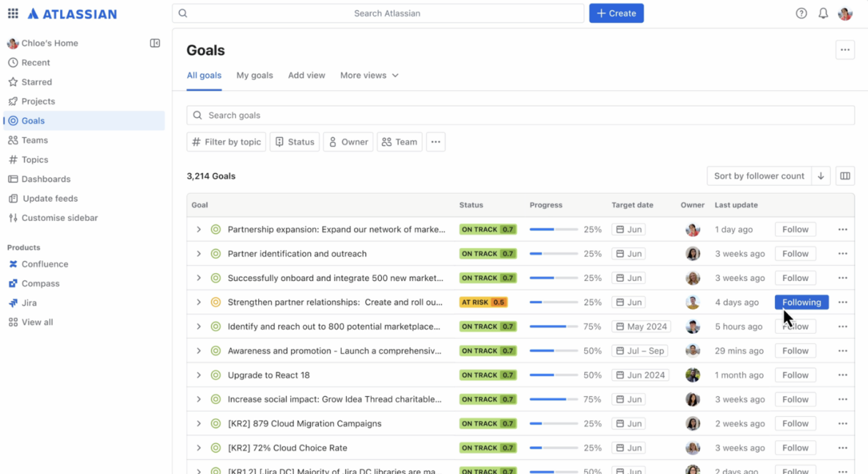
Task: Follow the Upgrade to React 18 goal
Action: [795, 374]
